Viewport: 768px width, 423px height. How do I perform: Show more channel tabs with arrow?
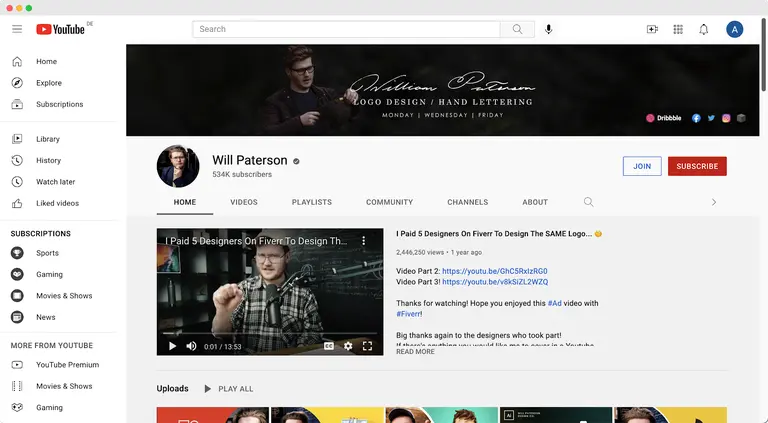pyautogui.click(x=714, y=202)
